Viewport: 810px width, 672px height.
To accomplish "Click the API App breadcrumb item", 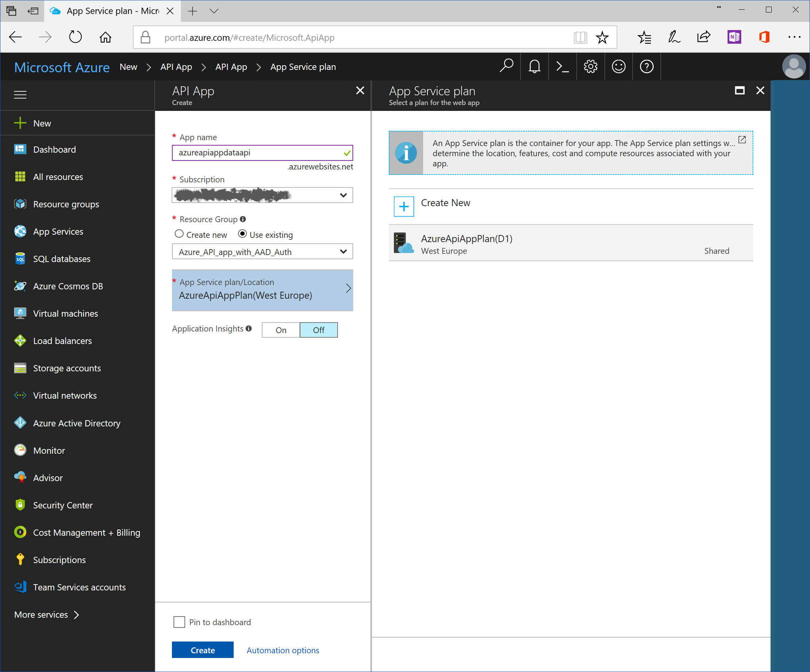I will [176, 67].
